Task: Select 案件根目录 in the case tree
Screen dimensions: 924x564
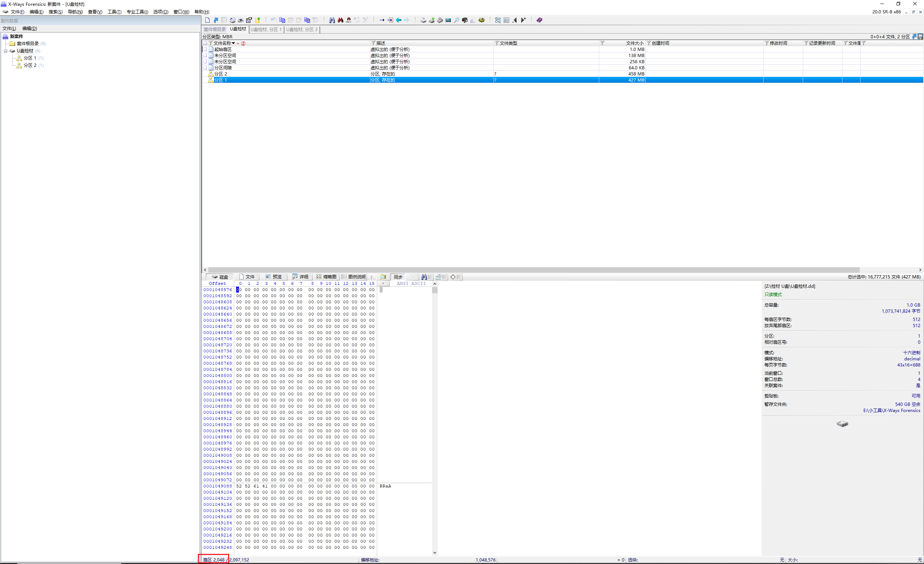Action: 28,44
